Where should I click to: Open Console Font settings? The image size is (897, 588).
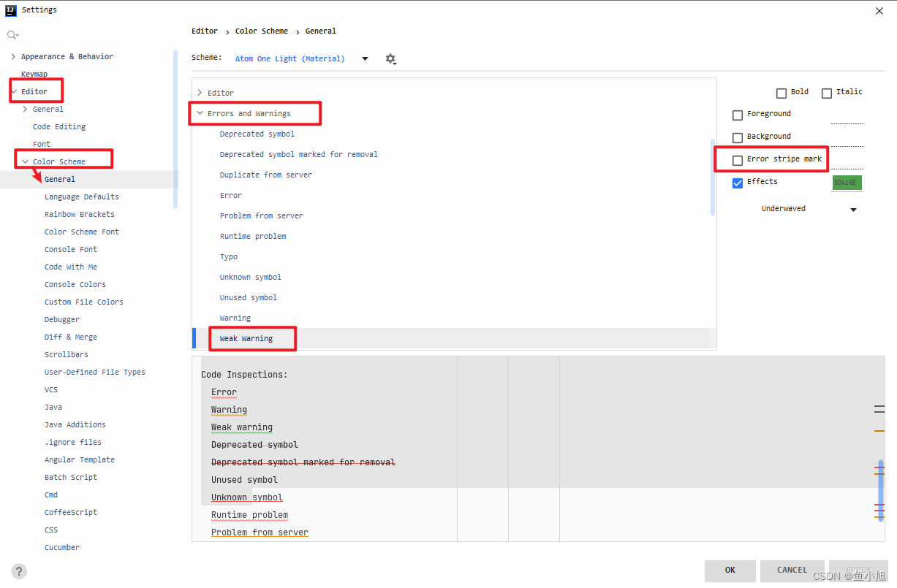tap(71, 250)
